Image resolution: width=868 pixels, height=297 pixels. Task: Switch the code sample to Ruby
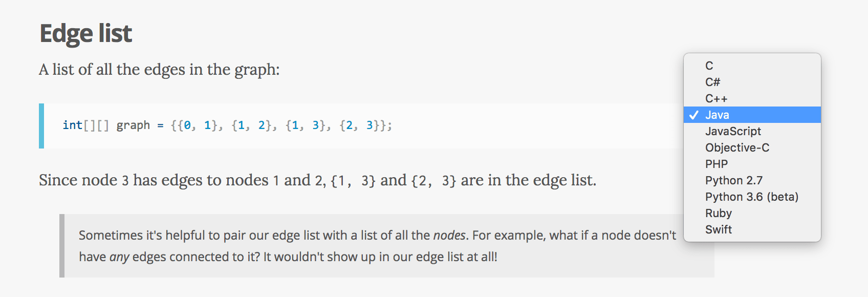pyautogui.click(x=752, y=213)
